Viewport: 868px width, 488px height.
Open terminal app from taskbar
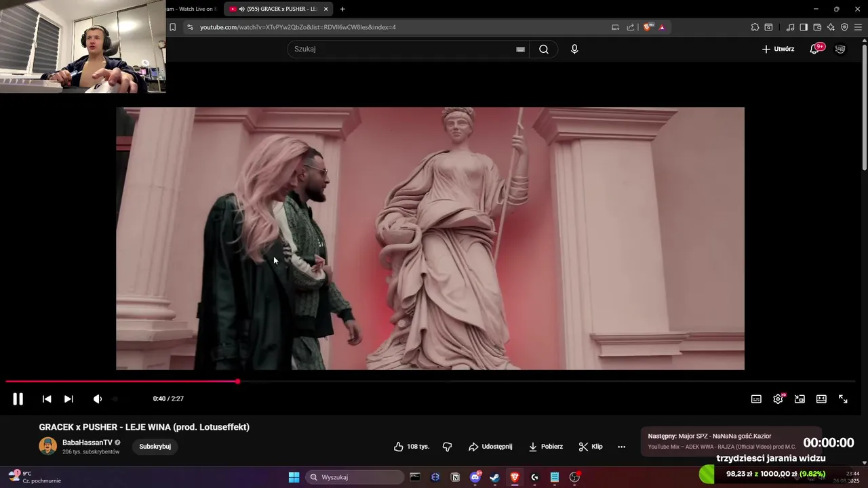415,477
